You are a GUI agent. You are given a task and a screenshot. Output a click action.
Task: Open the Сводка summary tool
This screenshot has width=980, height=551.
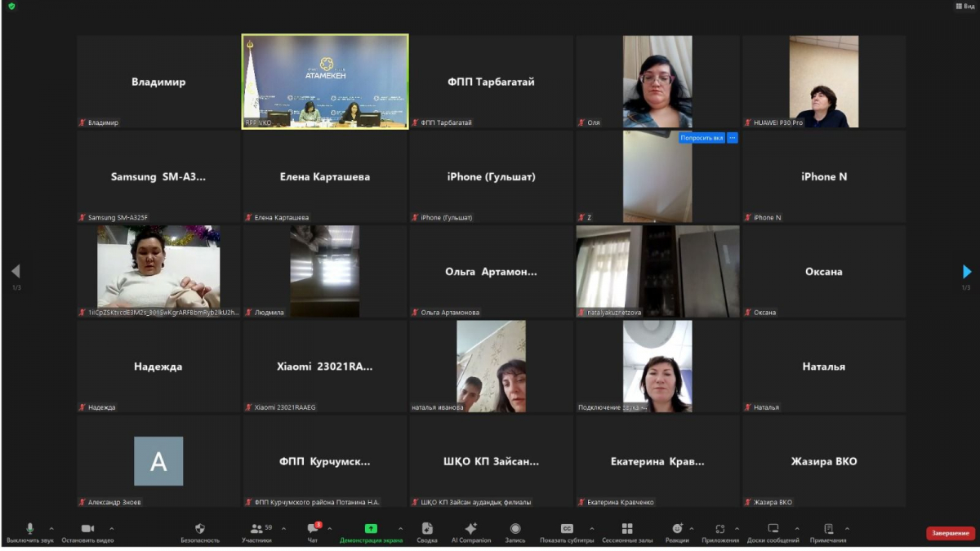tap(427, 533)
